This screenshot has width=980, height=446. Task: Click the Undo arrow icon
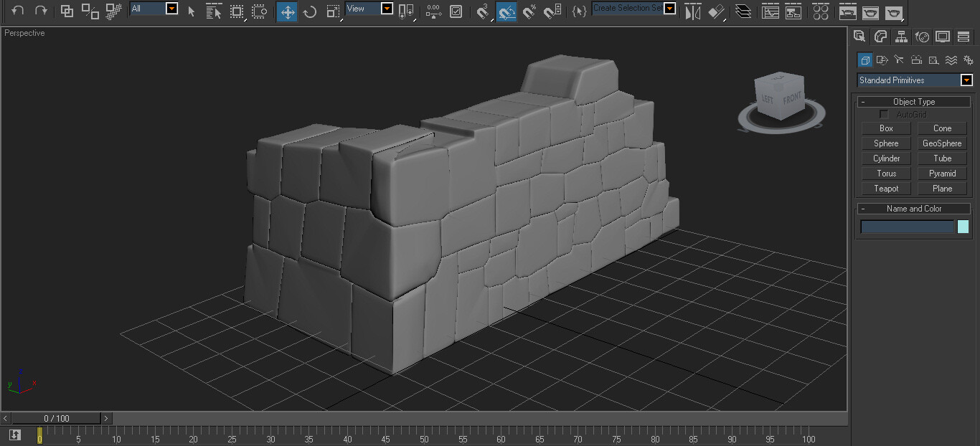coord(18,11)
